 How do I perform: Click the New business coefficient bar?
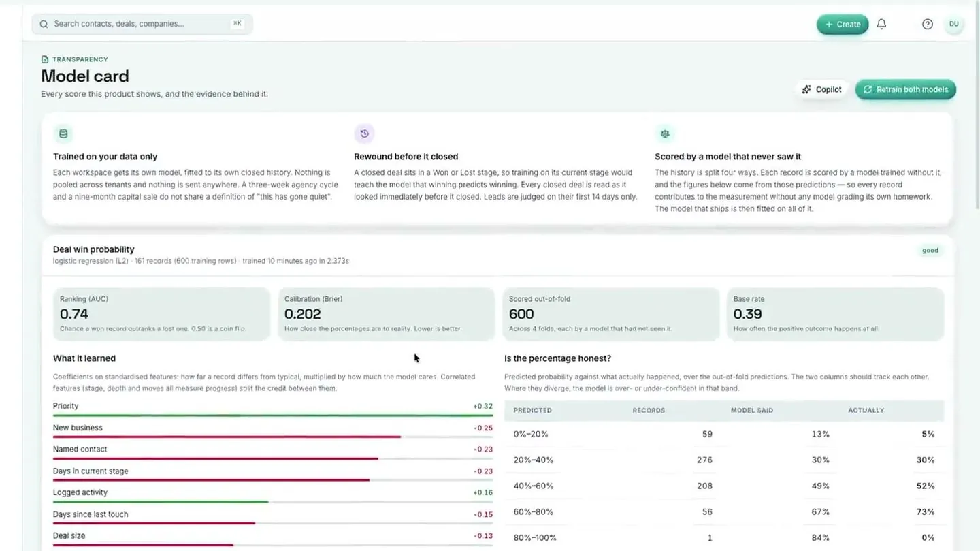[273, 437]
